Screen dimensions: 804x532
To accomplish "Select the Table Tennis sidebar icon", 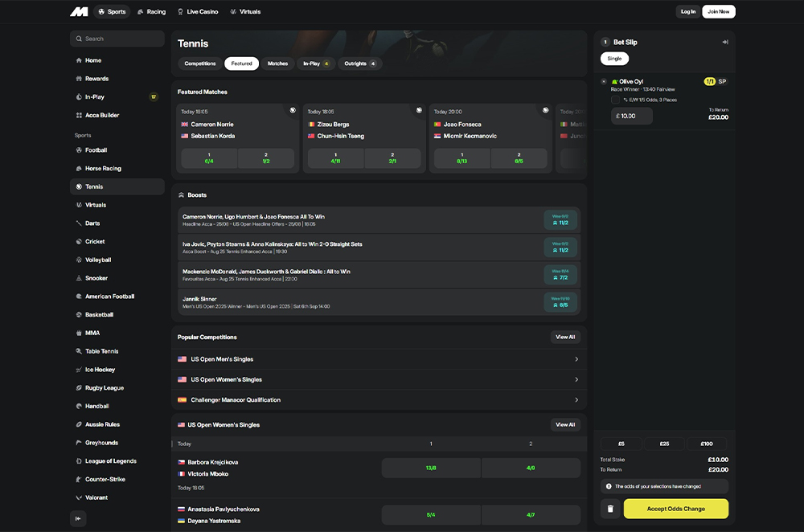I will 79,351.
